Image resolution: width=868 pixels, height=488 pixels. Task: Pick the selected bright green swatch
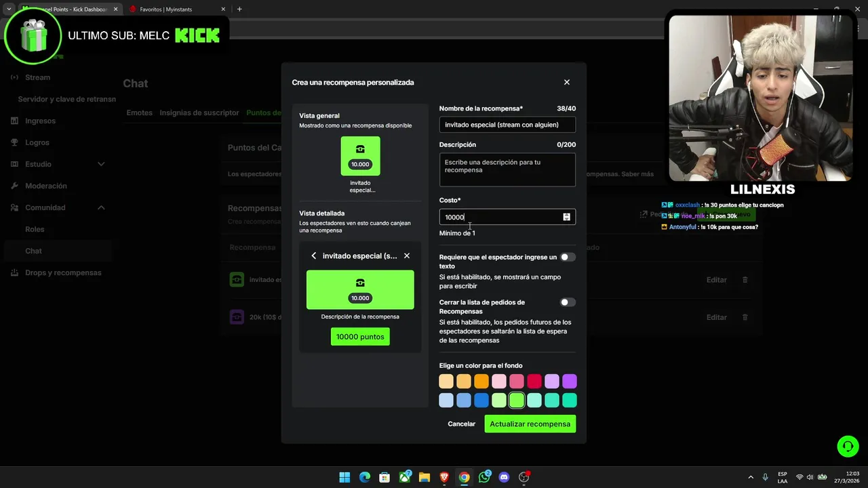(517, 401)
